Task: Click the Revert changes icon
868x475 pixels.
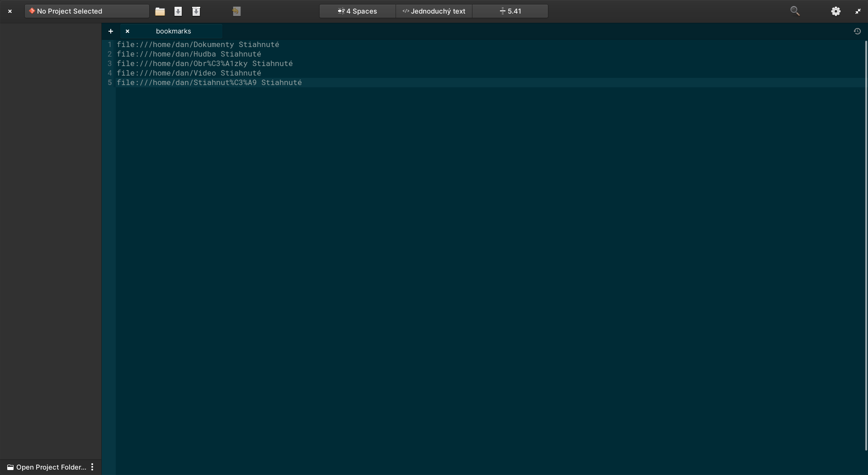Action: 236,11
